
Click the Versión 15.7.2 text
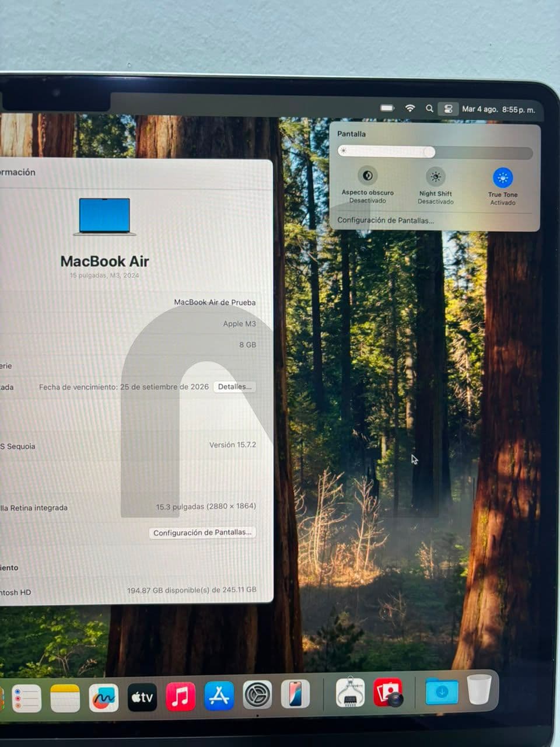pos(233,445)
